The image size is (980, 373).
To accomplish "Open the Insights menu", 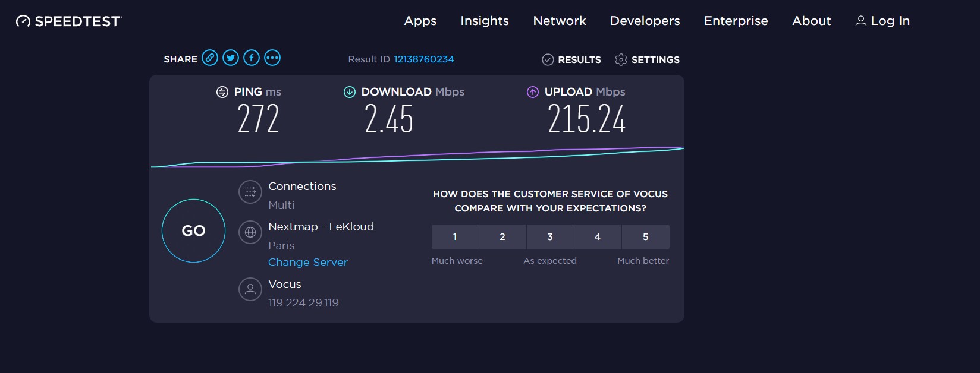I will pos(485,21).
